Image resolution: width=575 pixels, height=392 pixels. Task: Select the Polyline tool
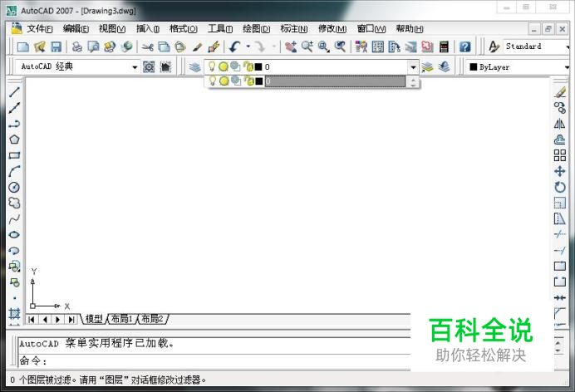[14, 124]
